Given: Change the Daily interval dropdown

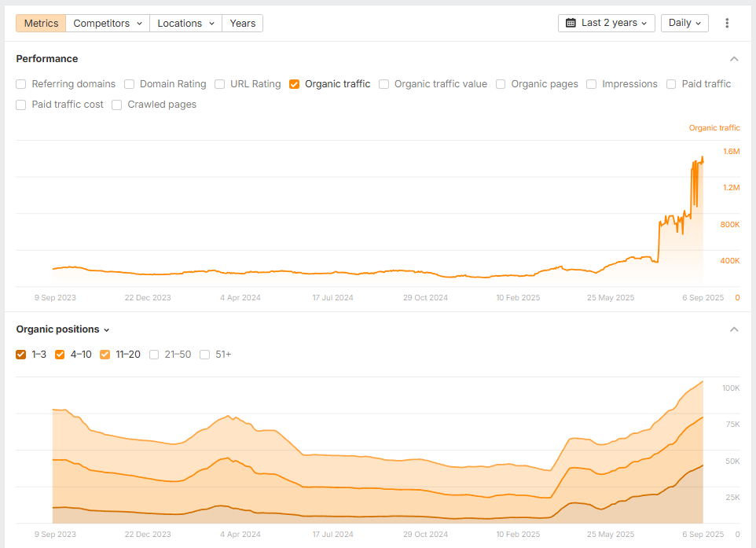Looking at the screenshot, I should coord(684,24).
